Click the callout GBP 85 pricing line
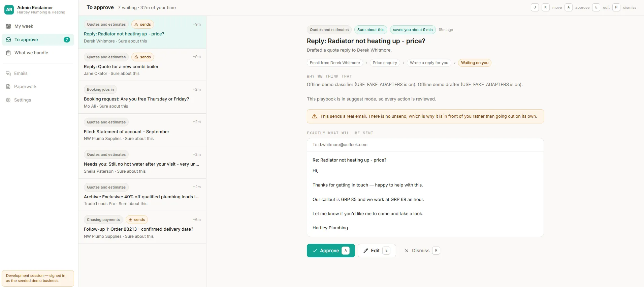Image resolution: width=644 pixels, height=287 pixels. tap(368, 200)
